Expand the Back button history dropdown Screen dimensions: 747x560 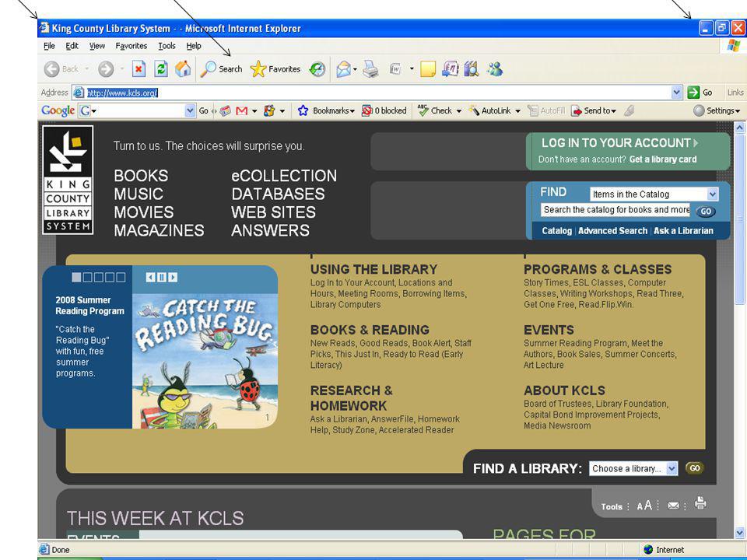click(x=86, y=69)
